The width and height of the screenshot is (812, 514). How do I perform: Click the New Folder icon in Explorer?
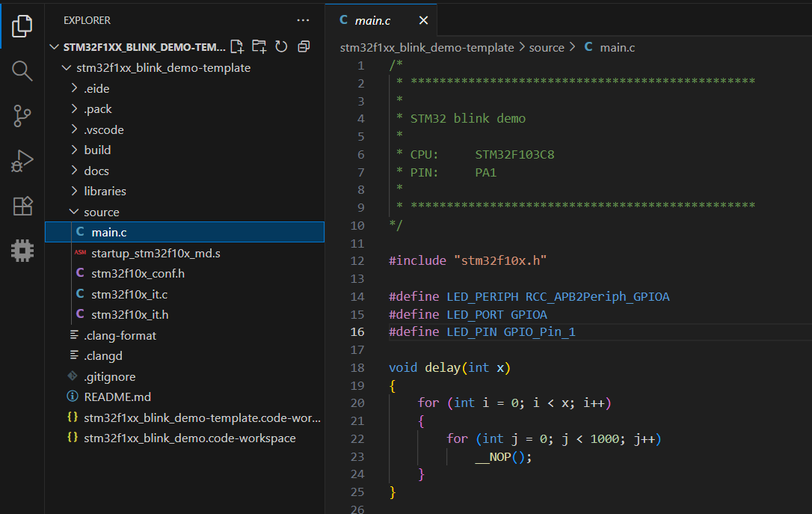(259, 46)
